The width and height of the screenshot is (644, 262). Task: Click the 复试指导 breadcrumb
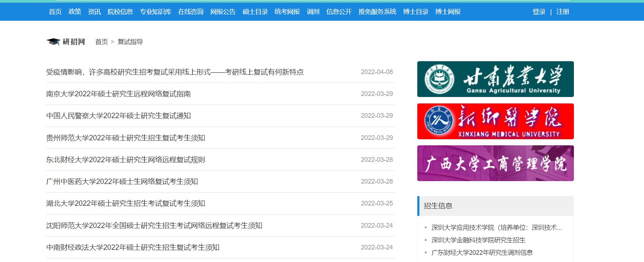click(130, 42)
